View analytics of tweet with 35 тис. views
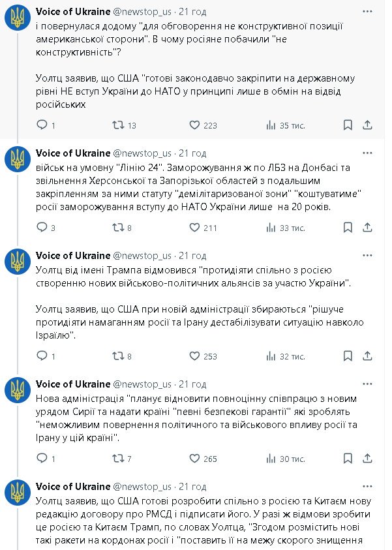Image resolution: width=392 pixels, height=550 pixels. click(x=271, y=125)
